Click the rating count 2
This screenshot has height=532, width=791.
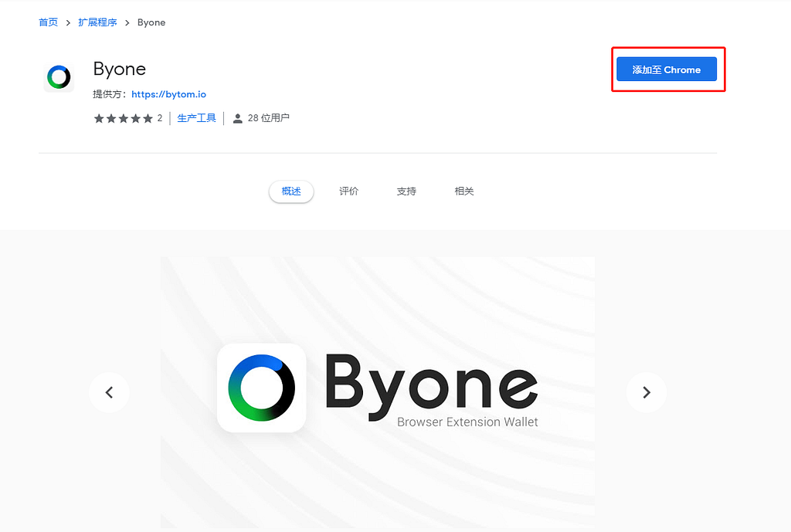[x=160, y=118]
